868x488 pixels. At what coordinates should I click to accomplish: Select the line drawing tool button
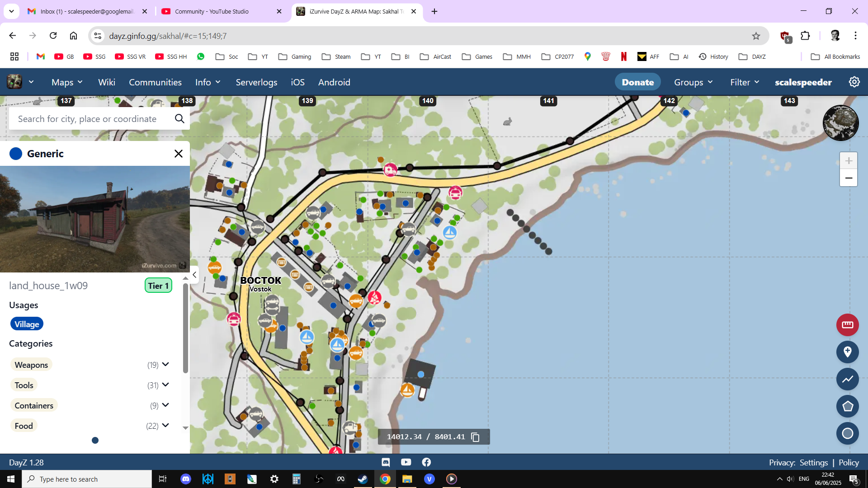click(847, 379)
